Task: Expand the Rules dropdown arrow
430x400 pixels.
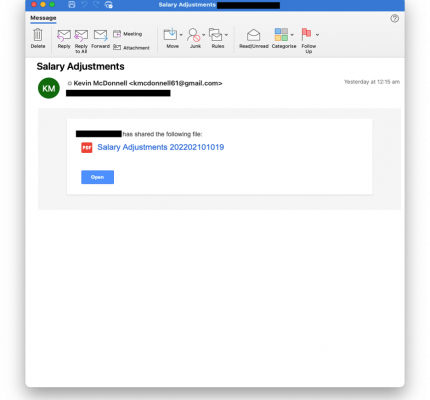Action: click(x=226, y=35)
